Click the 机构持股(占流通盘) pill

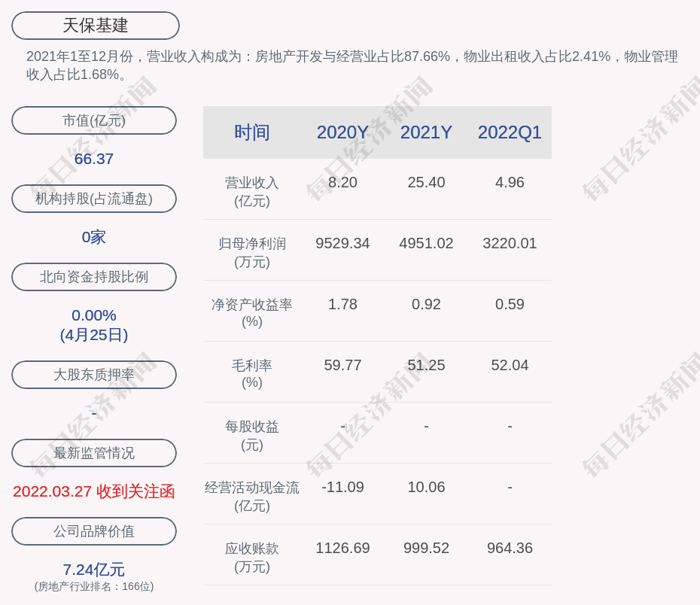point(94,199)
